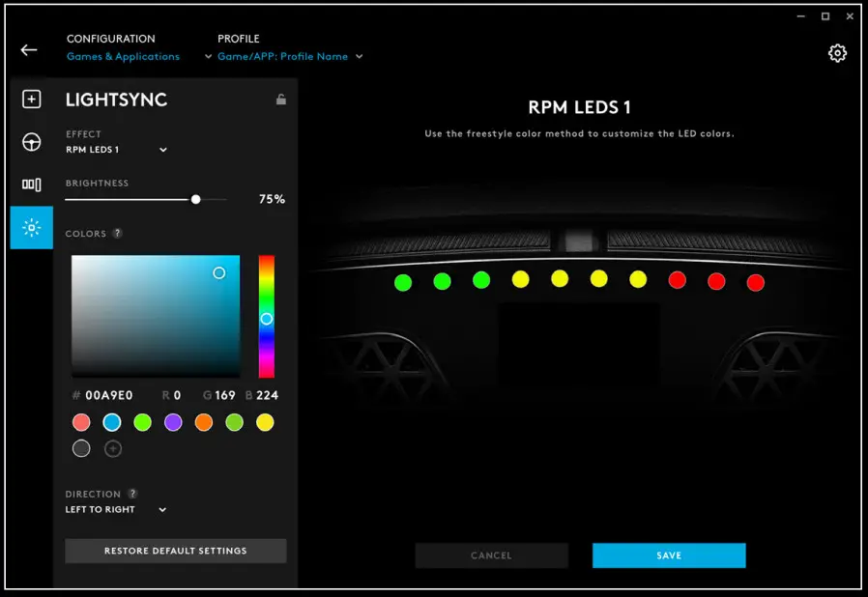This screenshot has height=597, width=868.
Task: Click RESTORE DEFAULT SETTINGS
Action: click(x=175, y=550)
